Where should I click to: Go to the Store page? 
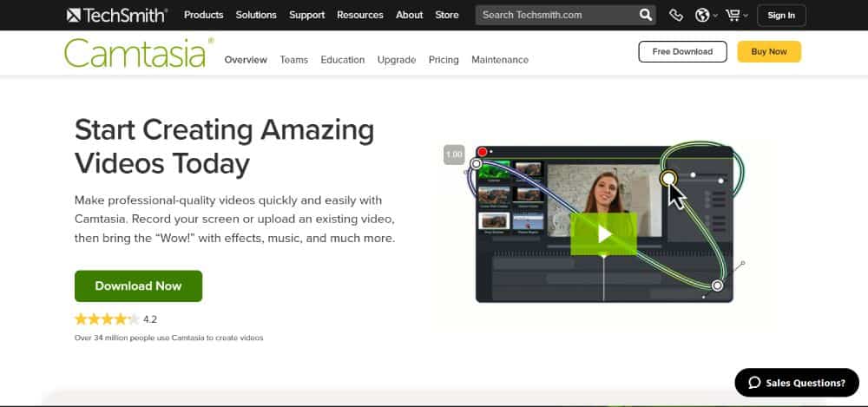(x=447, y=15)
